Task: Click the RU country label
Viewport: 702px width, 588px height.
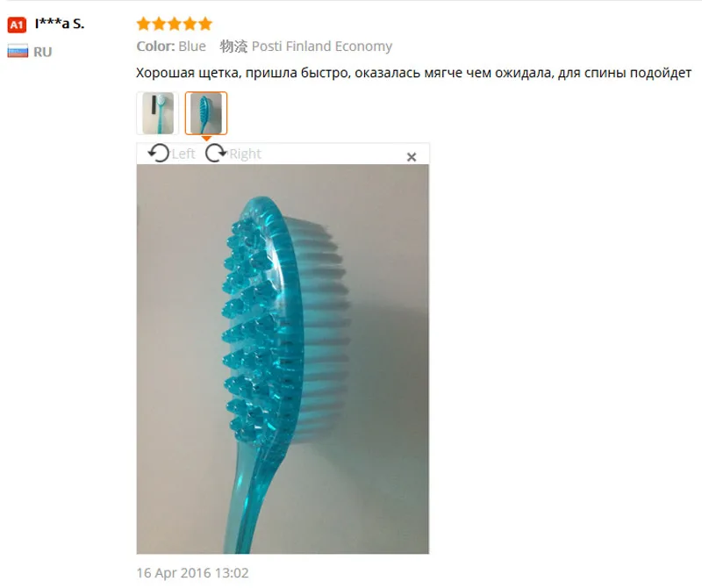Action: tap(42, 52)
